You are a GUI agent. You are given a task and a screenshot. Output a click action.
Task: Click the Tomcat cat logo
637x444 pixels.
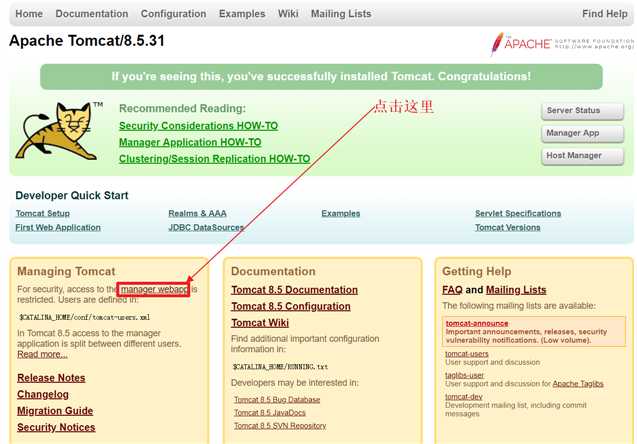[x=59, y=130]
